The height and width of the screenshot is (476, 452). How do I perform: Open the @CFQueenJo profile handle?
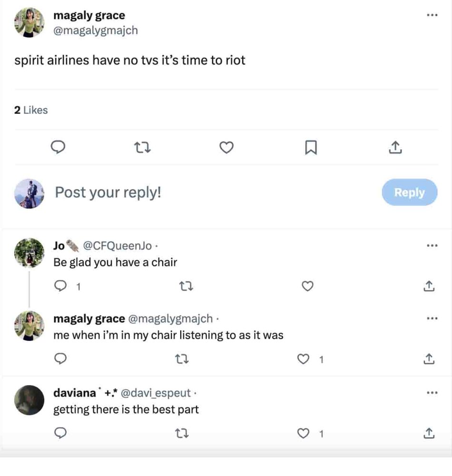[118, 246]
